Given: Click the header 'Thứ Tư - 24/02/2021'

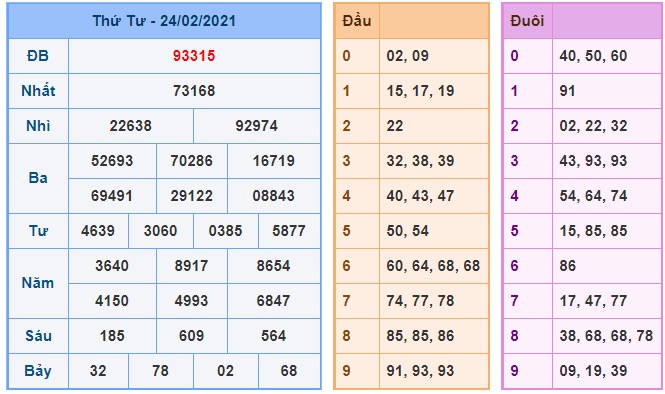Looking at the screenshot, I should [x=164, y=21].
